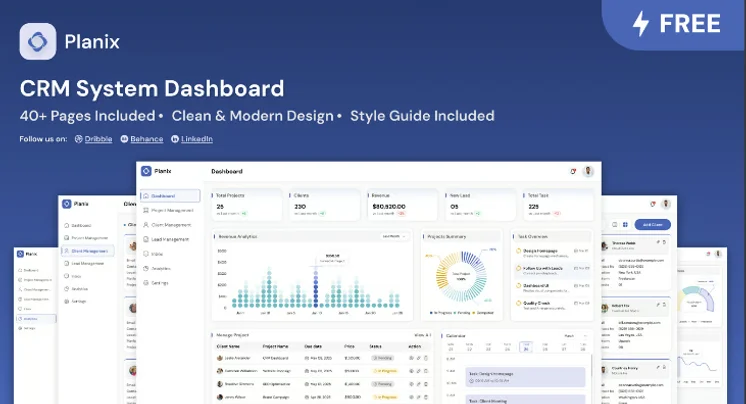Open Lead Management in front window sidebar
This screenshot has width=746, height=404.
tap(166, 239)
